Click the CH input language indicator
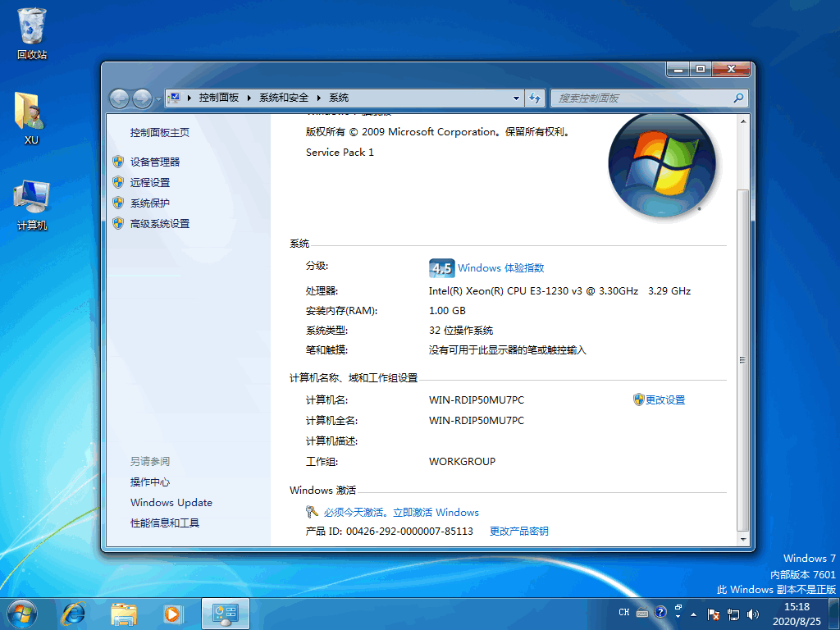Image resolution: width=840 pixels, height=630 pixels. point(624,612)
